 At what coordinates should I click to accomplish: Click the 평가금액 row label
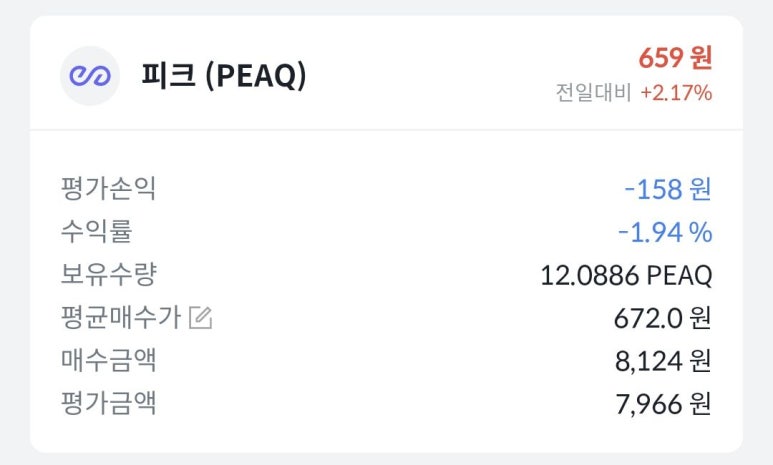(108, 403)
